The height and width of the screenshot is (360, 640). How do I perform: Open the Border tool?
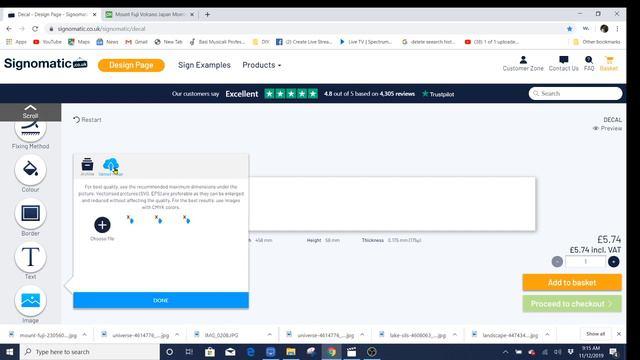(30, 213)
